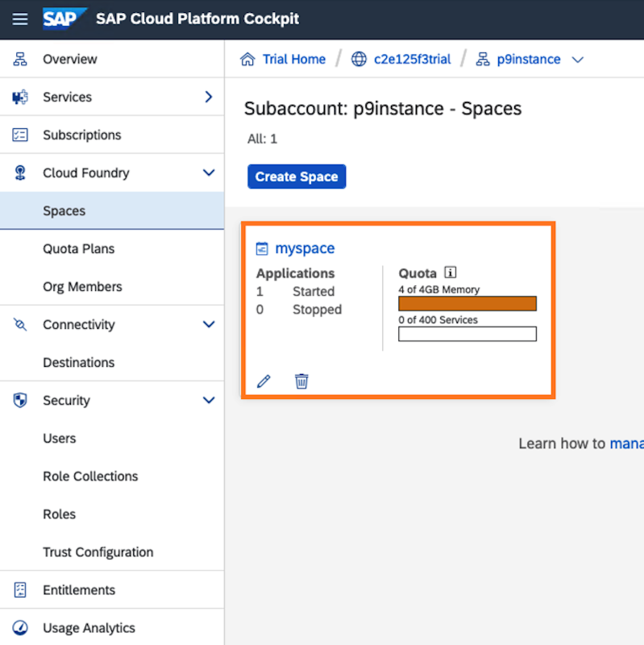
Task: Collapse the Connectivity section chevron
Action: point(209,324)
